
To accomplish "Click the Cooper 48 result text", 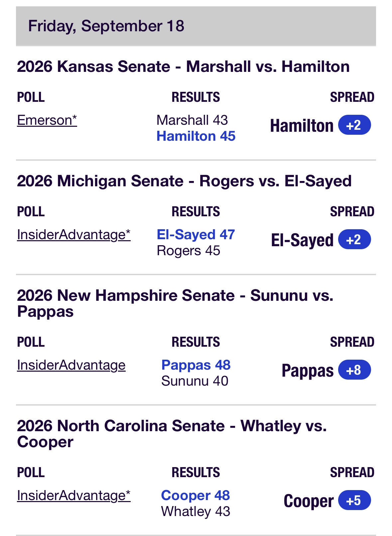I will (196, 495).
